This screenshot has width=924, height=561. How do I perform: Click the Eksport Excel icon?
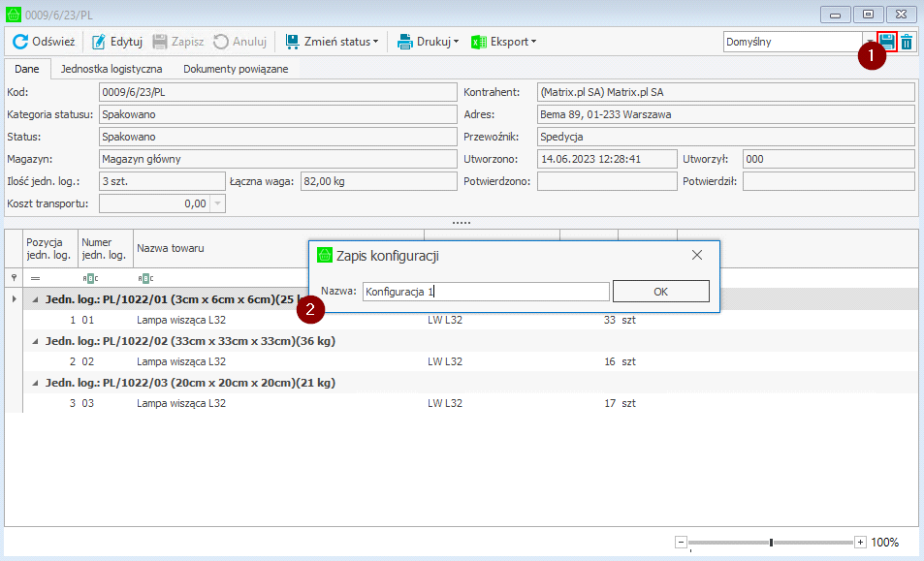[x=479, y=42]
